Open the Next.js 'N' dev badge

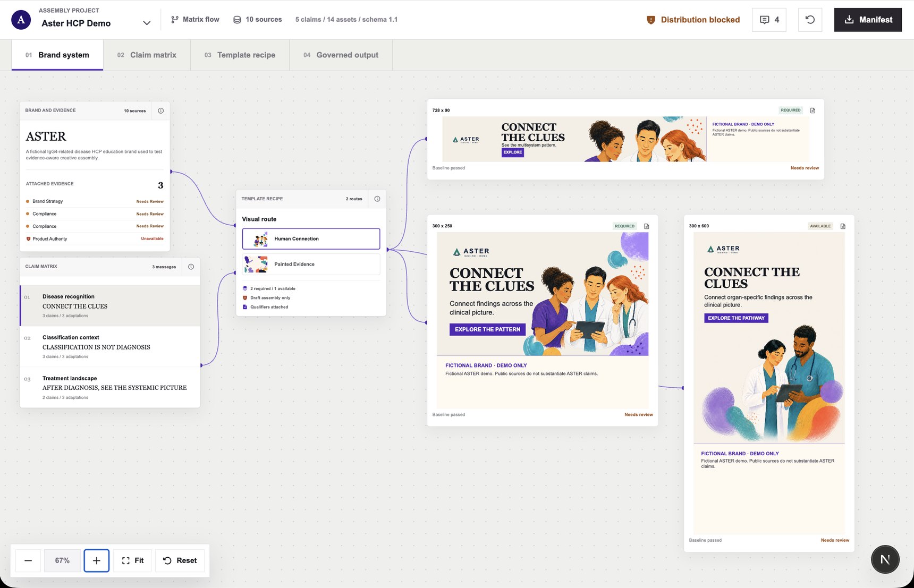coord(885,559)
